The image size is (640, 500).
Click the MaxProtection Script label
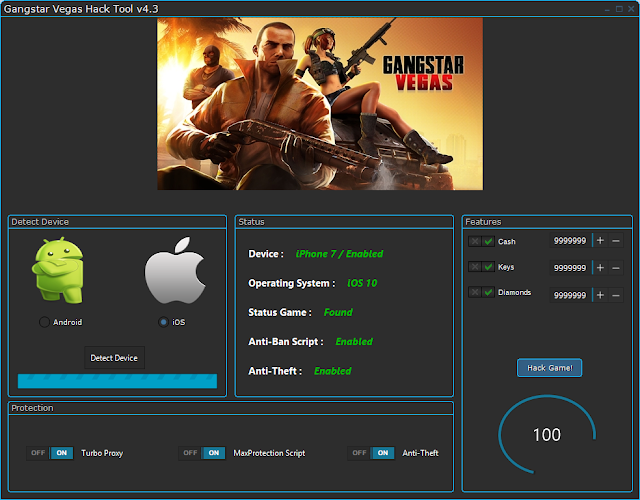(x=269, y=453)
